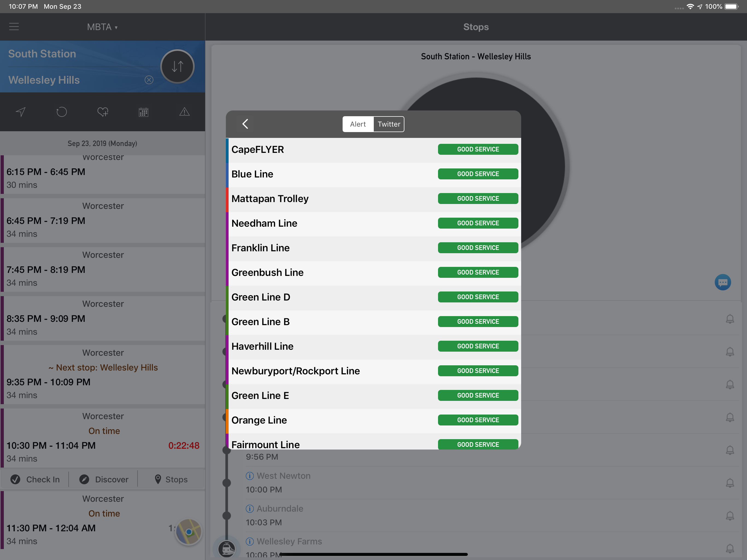
Task: Toggle alert bell for Auburndale stop
Action: [x=730, y=516]
